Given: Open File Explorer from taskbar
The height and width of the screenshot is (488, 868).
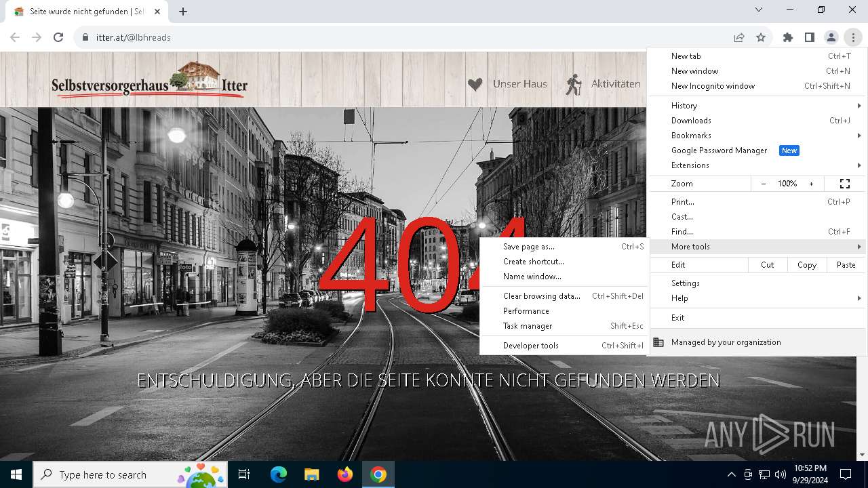Looking at the screenshot, I should pyautogui.click(x=312, y=474).
